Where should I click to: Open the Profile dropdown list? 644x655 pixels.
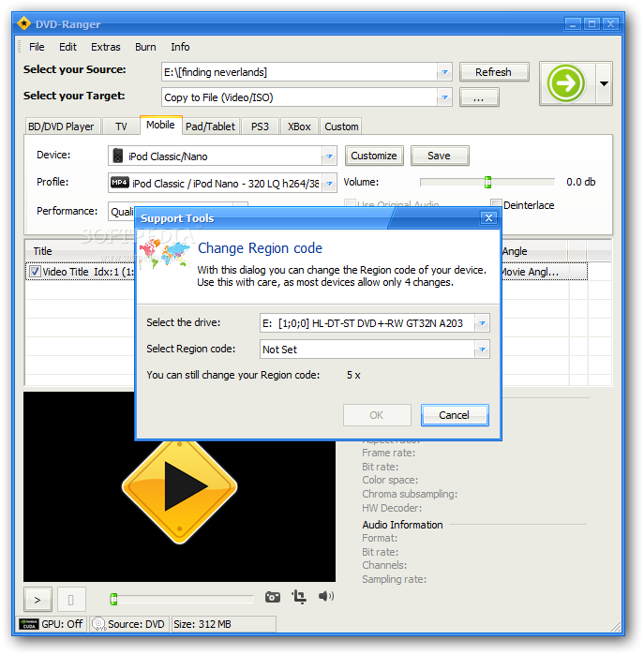[329, 184]
